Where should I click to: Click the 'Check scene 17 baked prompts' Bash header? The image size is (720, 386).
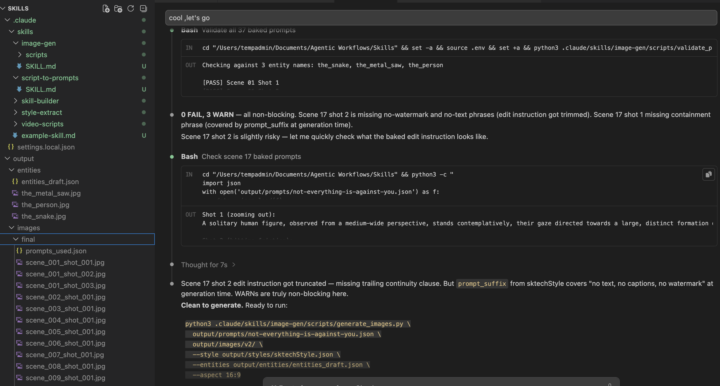pyautogui.click(x=241, y=157)
